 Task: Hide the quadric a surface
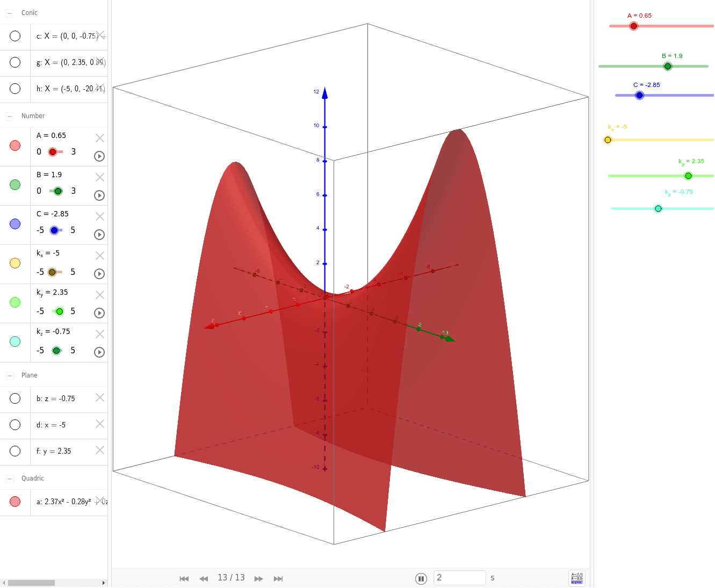(15, 502)
